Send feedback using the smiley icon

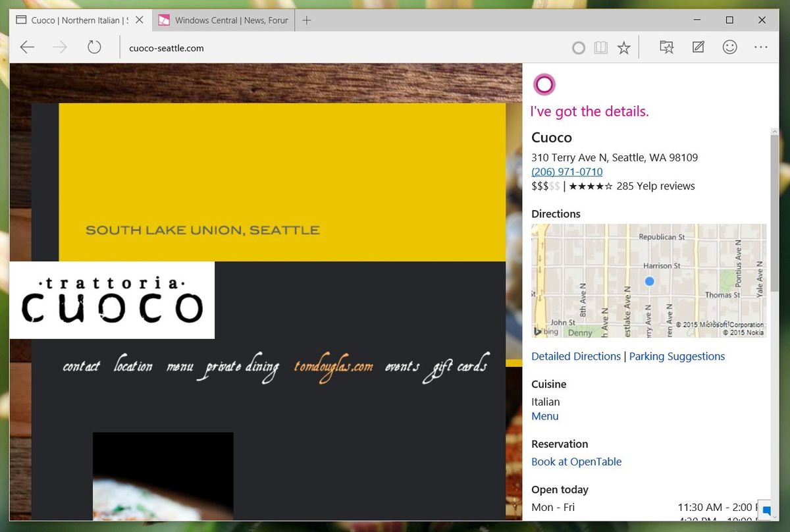[729, 47]
